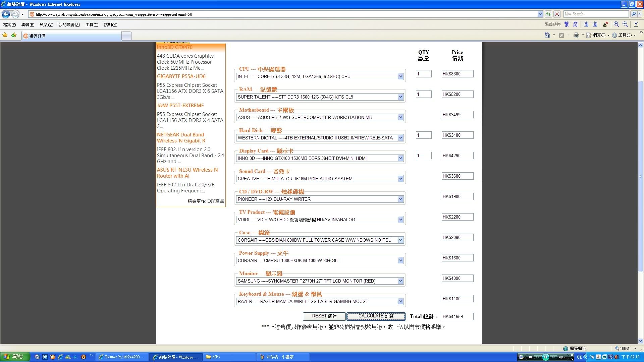Click the zoom-in magnifier toolbar icon
The height and width of the screenshot is (362, 644).
point(616,24)
